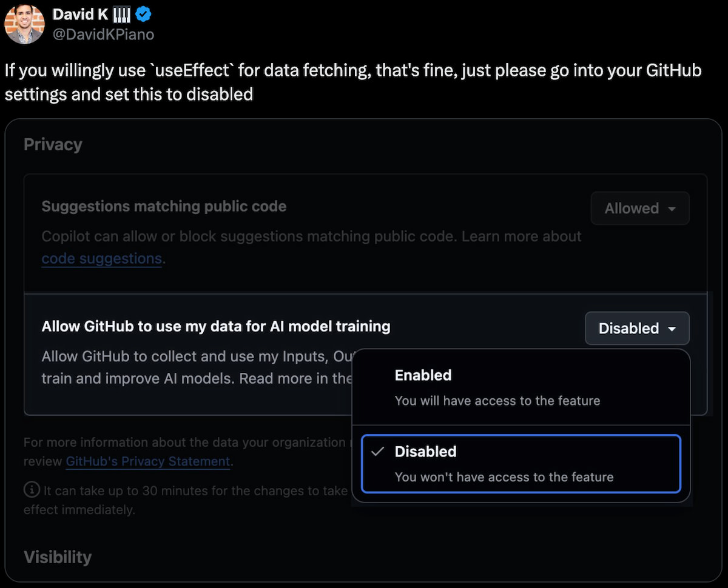Open the @DavidKPiano profile handle
728x588 pixels.
tap(104, 35)
